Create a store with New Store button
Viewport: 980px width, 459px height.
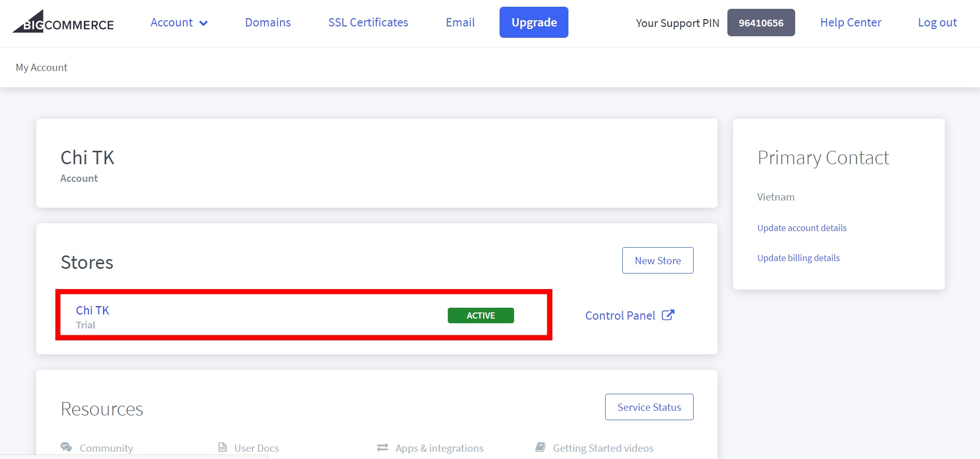[x=657, y=261]
